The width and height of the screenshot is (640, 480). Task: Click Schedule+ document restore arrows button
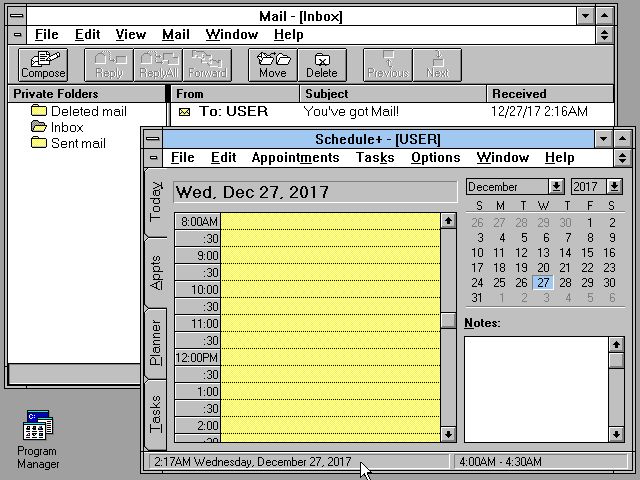pyautogui.click(x=622, y=158)
